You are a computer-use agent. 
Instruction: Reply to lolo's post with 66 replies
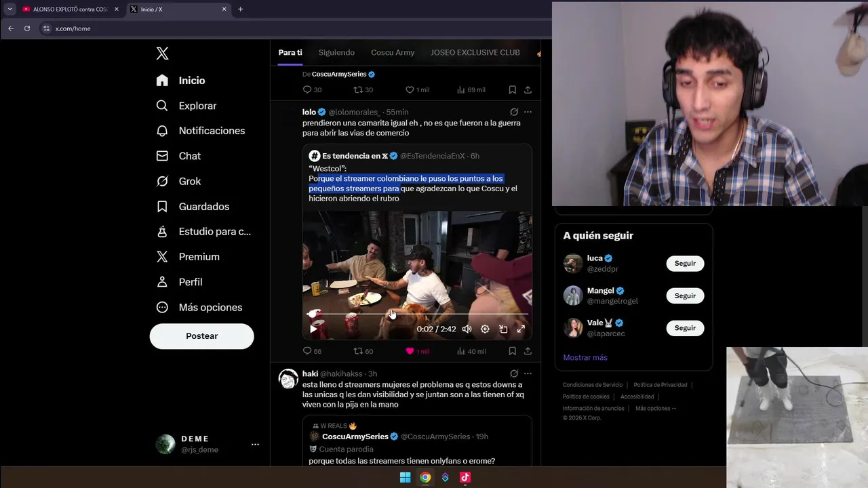pyautogui.click(x=312, y=351)
